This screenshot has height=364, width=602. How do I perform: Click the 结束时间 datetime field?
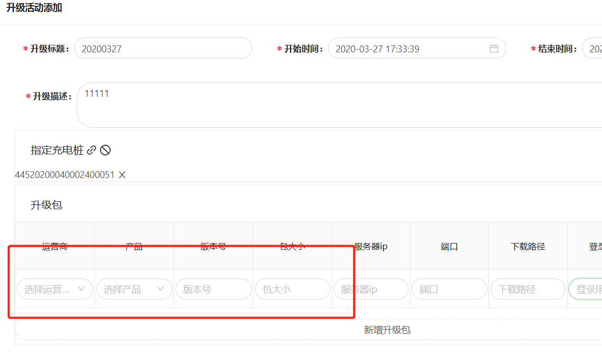(x=592, y=49)
